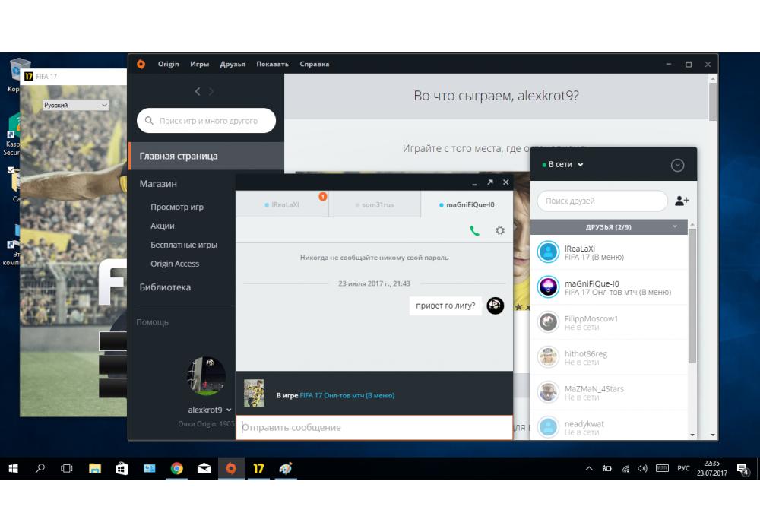
Task: Open Windows Store from the taskbar
Action: [x=122, y=468]
